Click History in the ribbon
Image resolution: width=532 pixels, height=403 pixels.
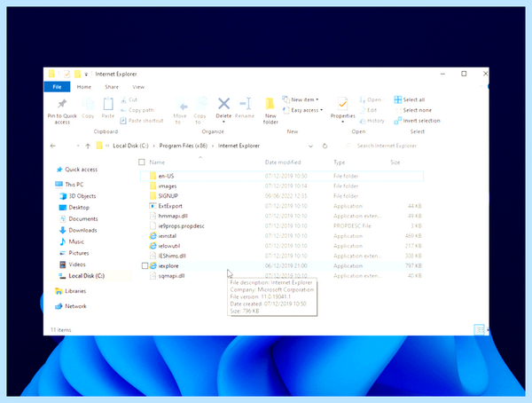pyautogui.click(x=372, y=121)
